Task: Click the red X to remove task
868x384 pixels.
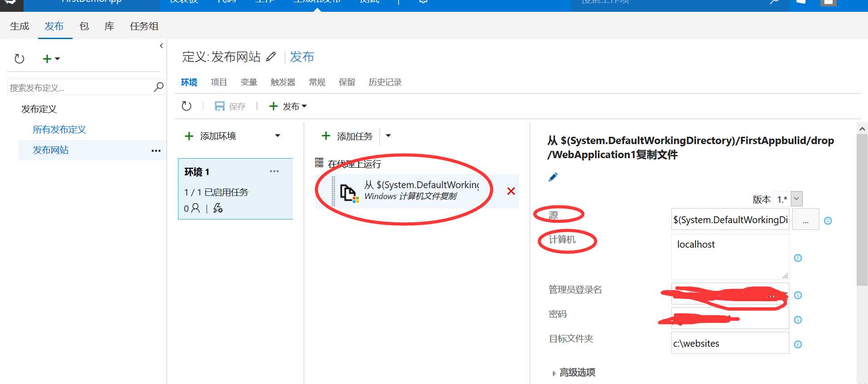Action: (511, 191)
